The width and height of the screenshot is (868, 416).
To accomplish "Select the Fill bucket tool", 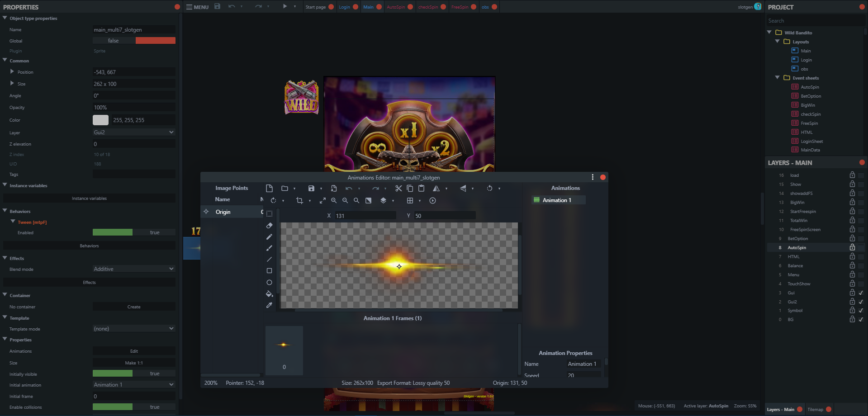I will click(x=269, y=294).
